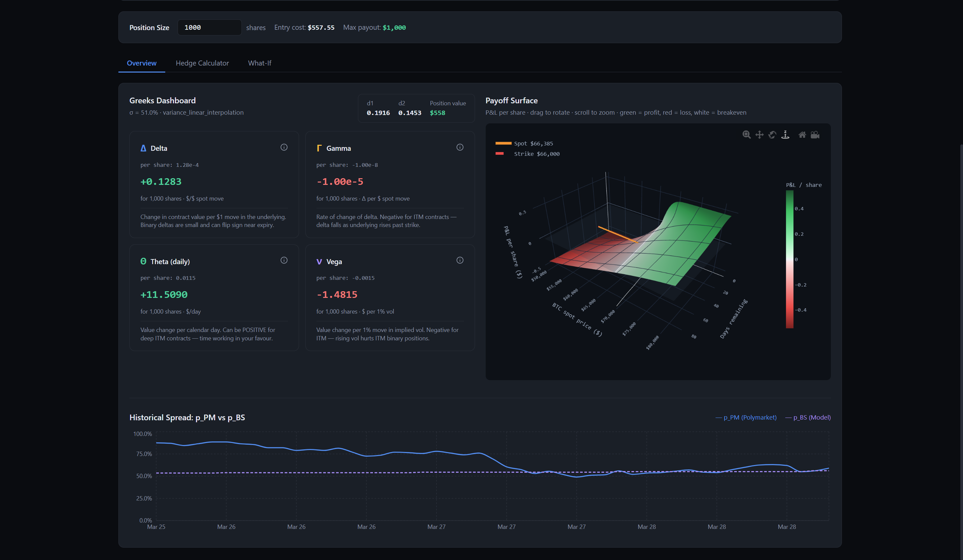Choose turntable rotation Z-axis icon
The height and width of the screenshot is (560, 963).
785,134
